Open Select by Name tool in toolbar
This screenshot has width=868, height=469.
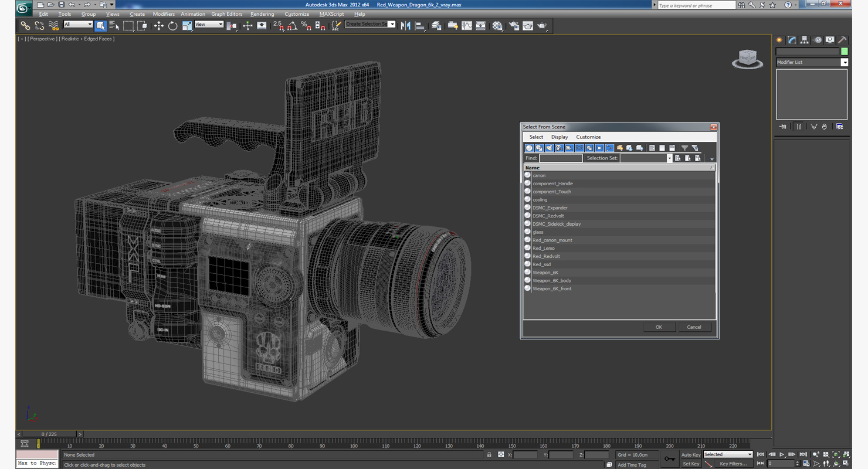click(x=114, y=26)
